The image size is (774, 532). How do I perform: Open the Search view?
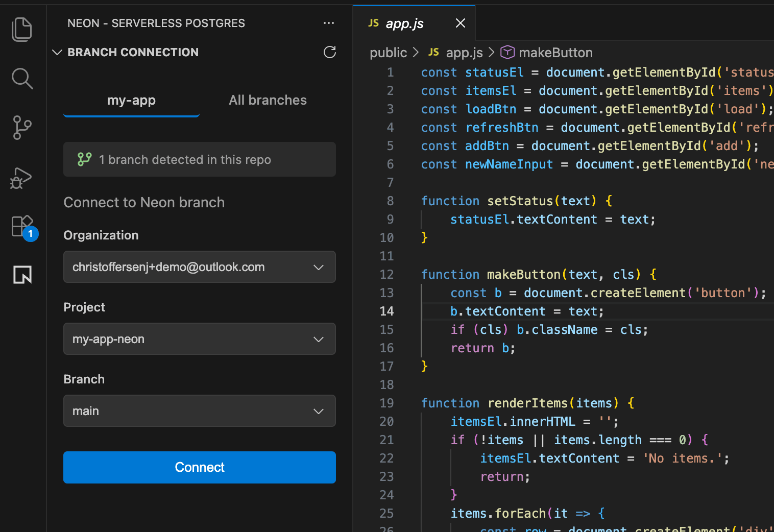pos(22,79)
